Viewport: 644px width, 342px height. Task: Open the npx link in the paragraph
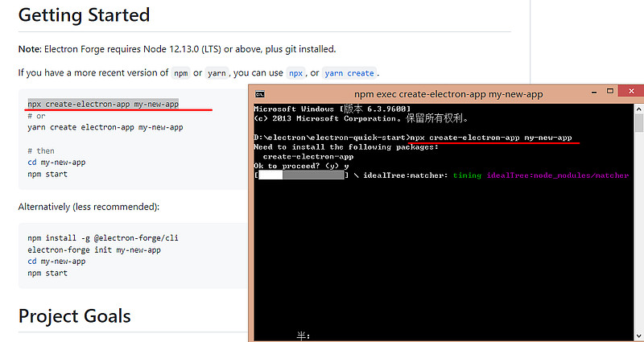[x=295, y=73]
